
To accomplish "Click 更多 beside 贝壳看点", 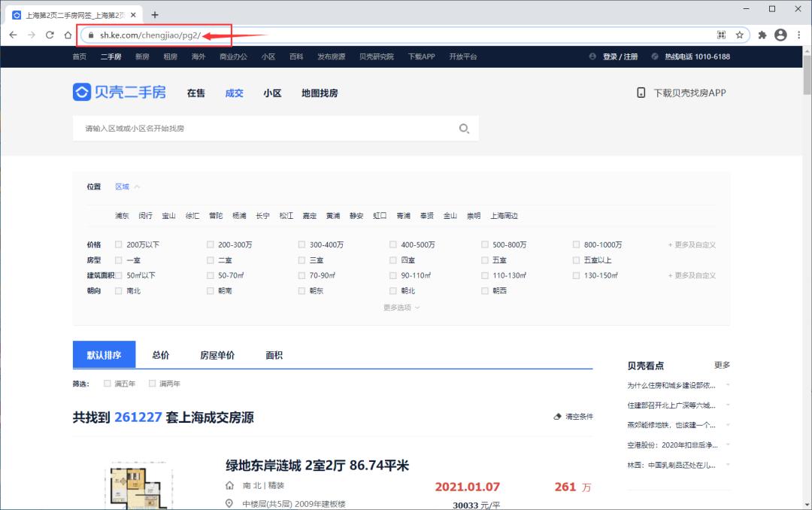I will point(722,365).
